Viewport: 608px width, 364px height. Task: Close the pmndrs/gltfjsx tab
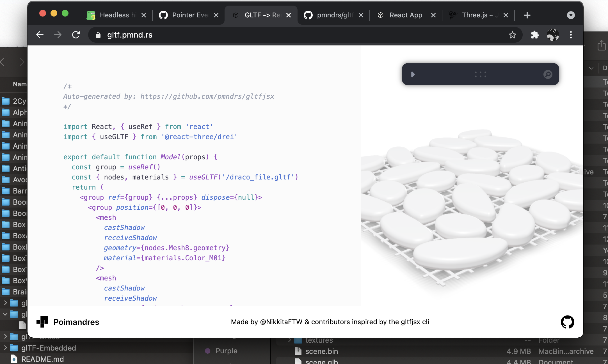coord(361,15)
